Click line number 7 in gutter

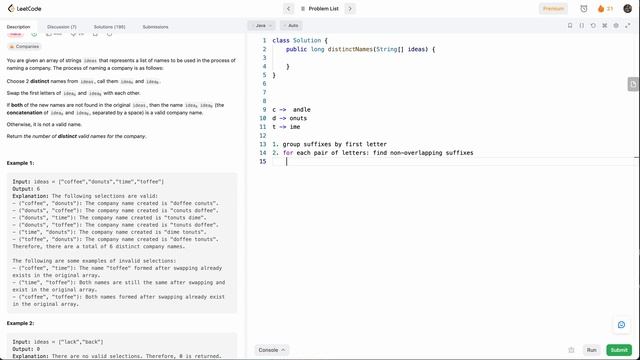(264, 92)
